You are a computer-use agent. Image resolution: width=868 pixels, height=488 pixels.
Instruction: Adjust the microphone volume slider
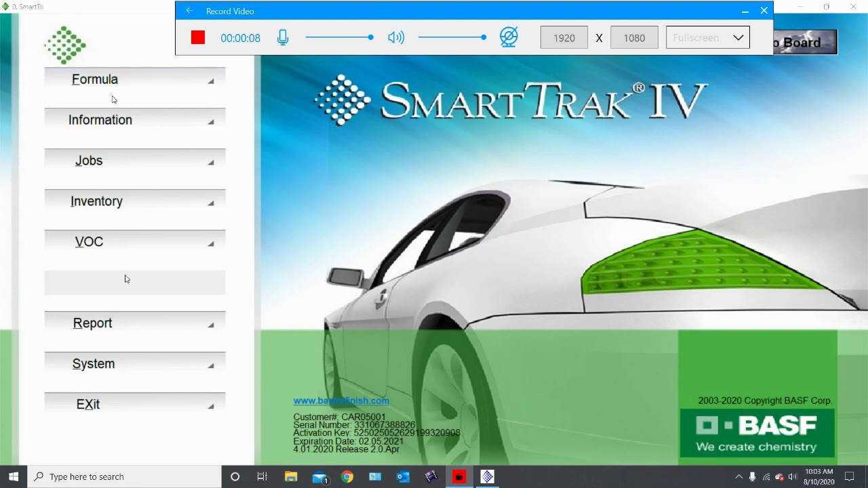tap(339, 37)
